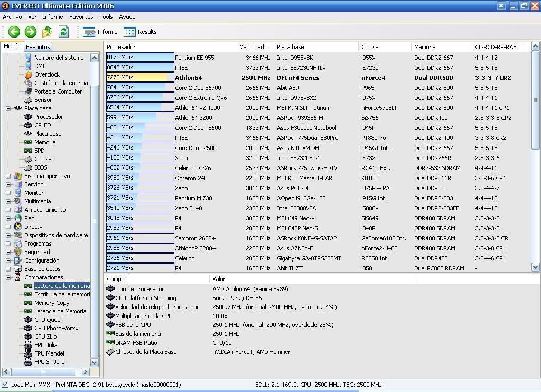Click the CPU ZLib benchmark icon
This screenshot has width=541, height=392.
(x=28, y=337)
